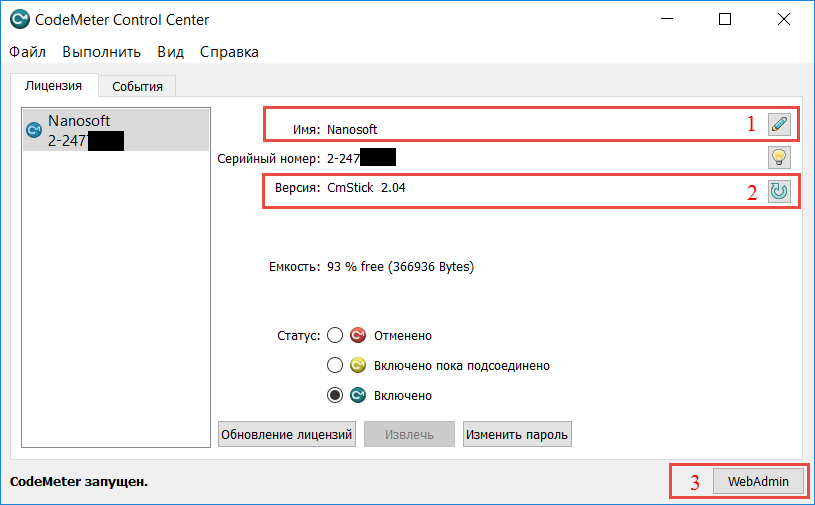Close the CodeMeter Control Center window
The image size is (815, 505).
[x=784, y=19]
